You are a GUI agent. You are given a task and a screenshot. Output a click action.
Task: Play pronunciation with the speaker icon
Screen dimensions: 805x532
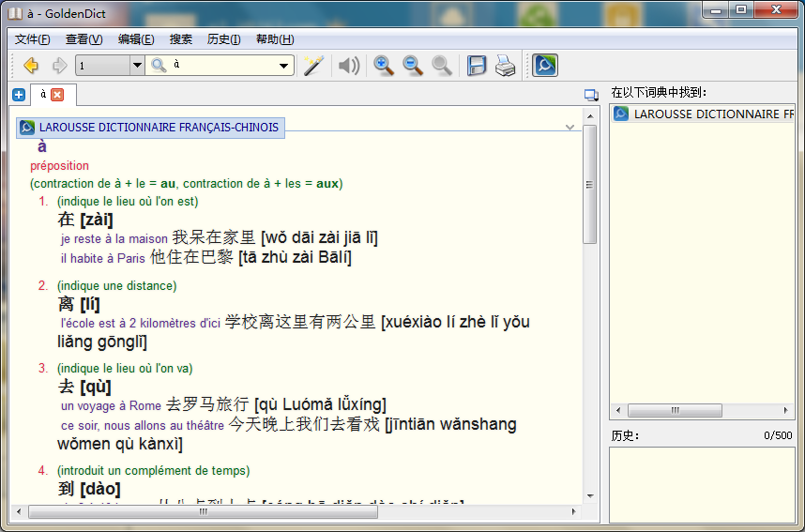349,66
